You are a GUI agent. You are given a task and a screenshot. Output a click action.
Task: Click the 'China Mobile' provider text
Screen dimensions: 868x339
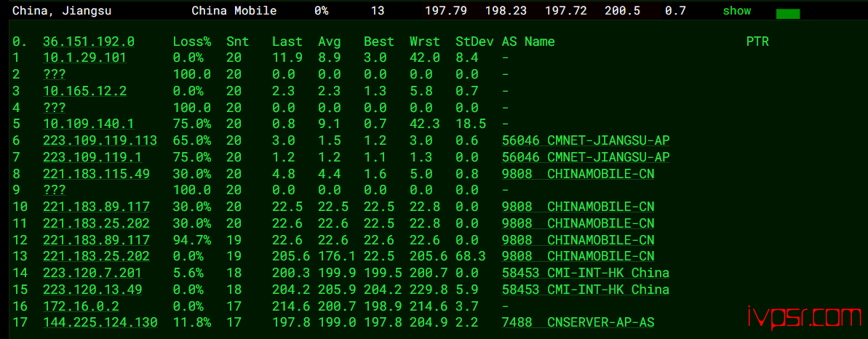click(234, 10)
